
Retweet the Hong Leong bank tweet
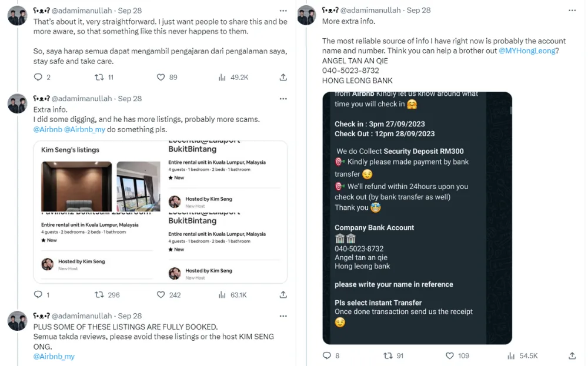coord(387,355)
